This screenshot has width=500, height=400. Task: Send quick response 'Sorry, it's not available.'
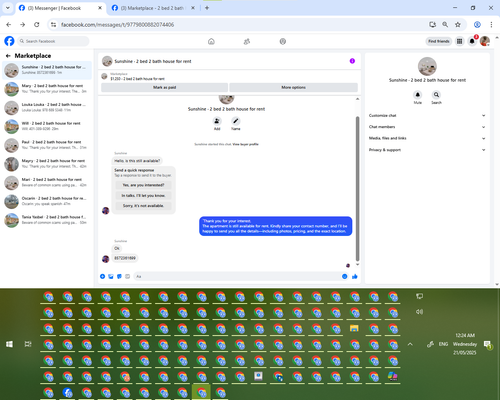coord(143,206)
